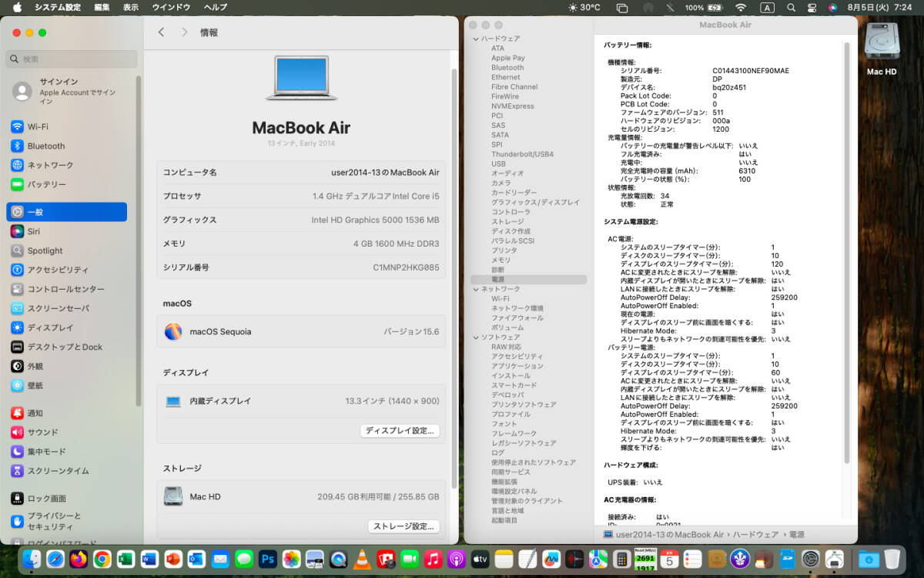
Task: Launch VLC from the Dock
Action: coord(361,559)
